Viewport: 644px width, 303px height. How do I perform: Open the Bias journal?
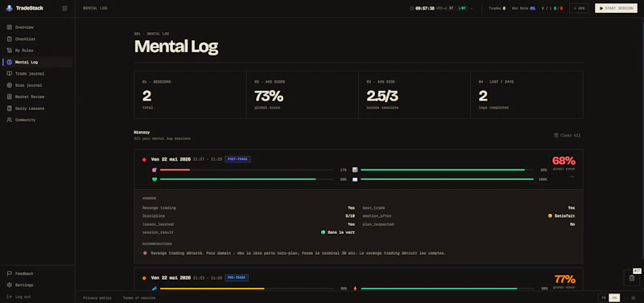(x=37, y=85)
